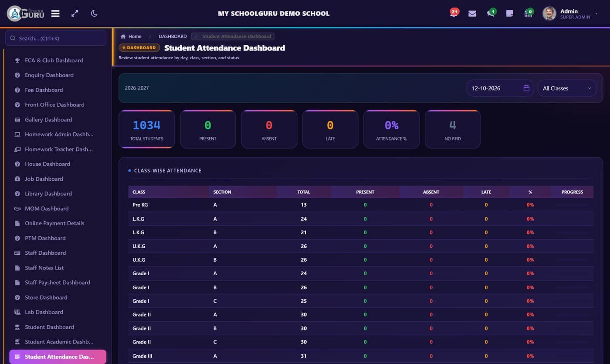Click the total 13 in Pre KG row
This screenshot has height=364, width=610.
click(304, 205)
